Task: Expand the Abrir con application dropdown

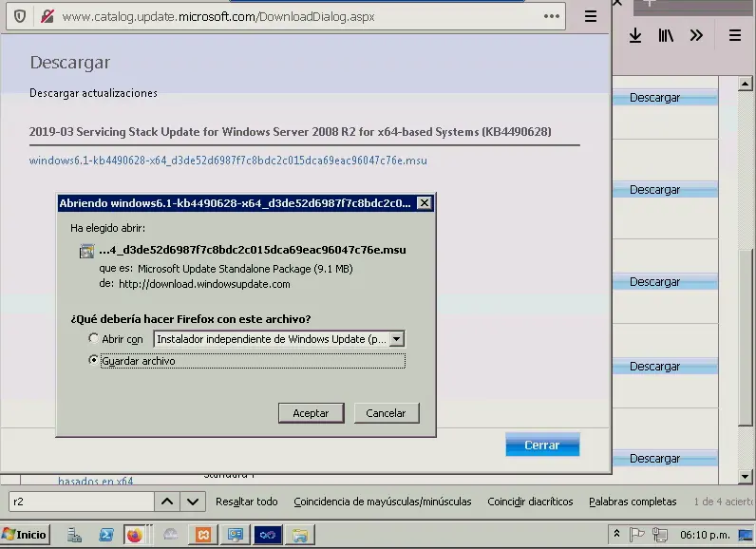Action: [396, 339]
